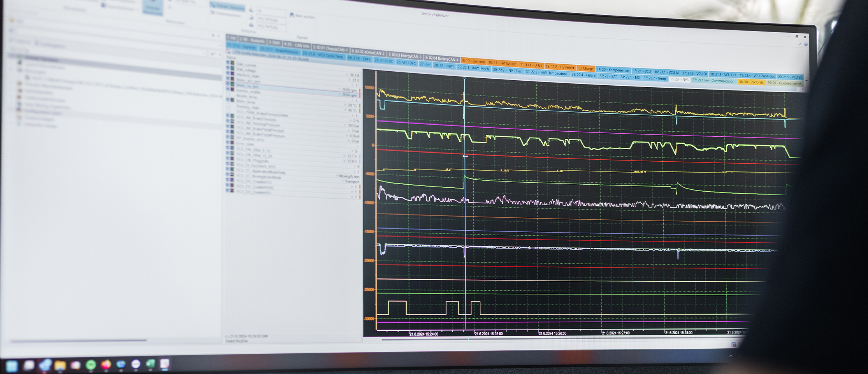The width and height of the screenshot is (868, 374).
Task: Switch to tab '7: 02.03 EnergyCAN-3'
Action: 405,55
